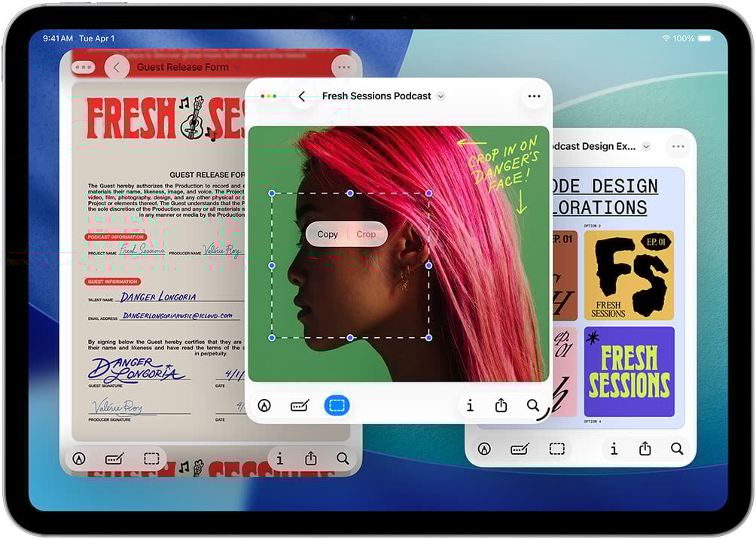The image size is (756, 539).
Task: Open form filling tool in Podcast Design window
Action: pyautogui.click(x=520, y=449)
